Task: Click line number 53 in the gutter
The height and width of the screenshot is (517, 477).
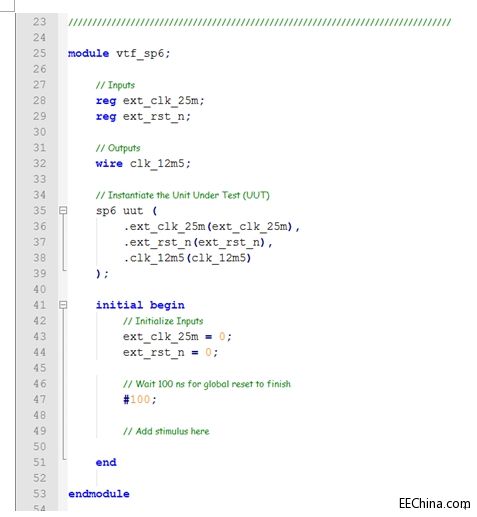Action: tap(39, 494)
